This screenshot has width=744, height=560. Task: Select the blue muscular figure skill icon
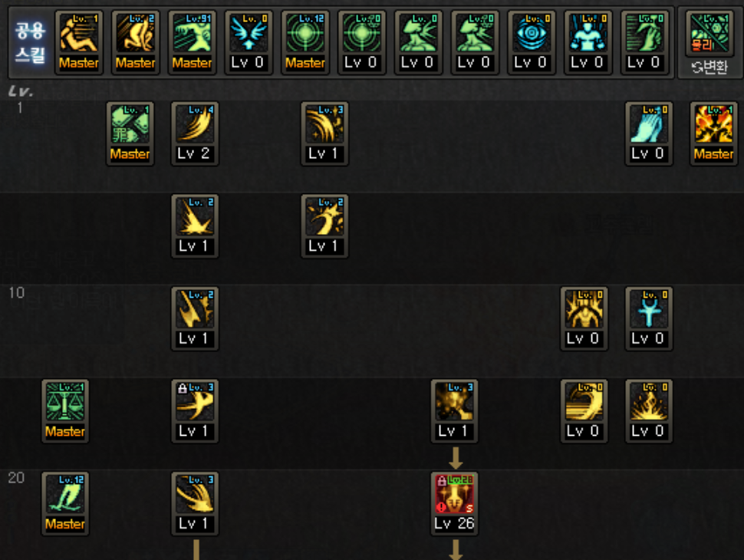click(x=588, y=43)
